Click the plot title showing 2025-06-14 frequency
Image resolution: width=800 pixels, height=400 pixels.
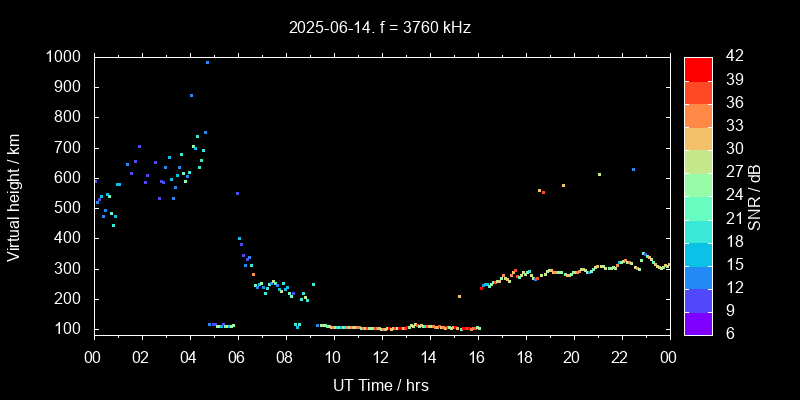point(380,28)
